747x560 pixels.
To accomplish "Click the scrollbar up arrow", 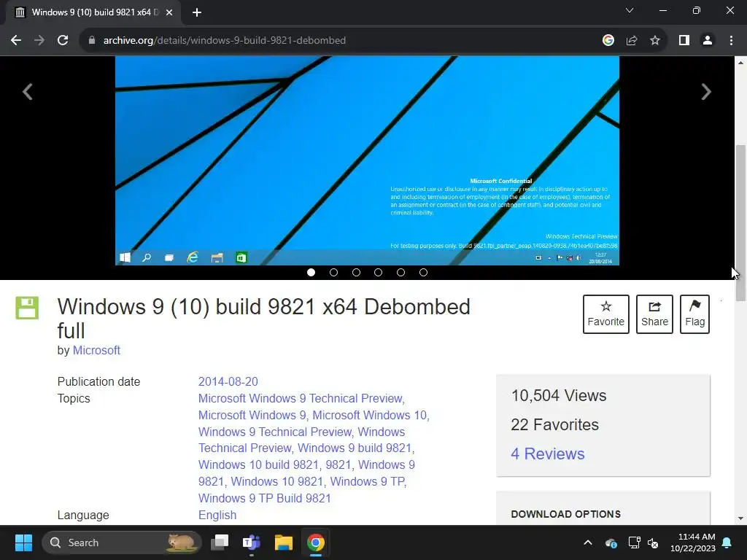I will [x=740, y=63].
